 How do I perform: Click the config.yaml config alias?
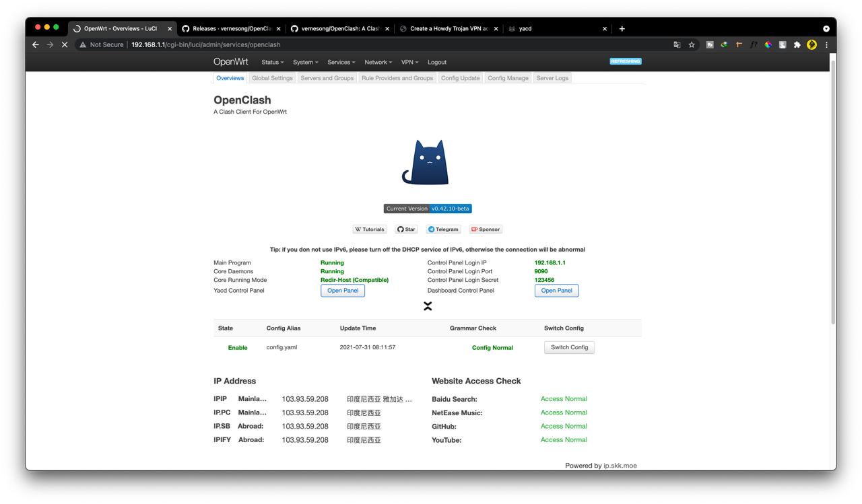281,347
